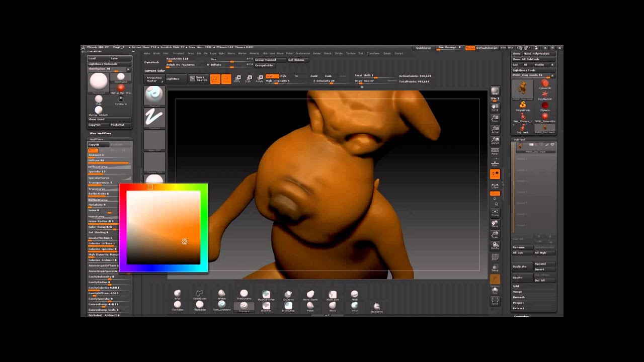The height and width of the screenshot is (362, 644).
Task: Select the Move tool in top shelf
Action: (237, 78)
